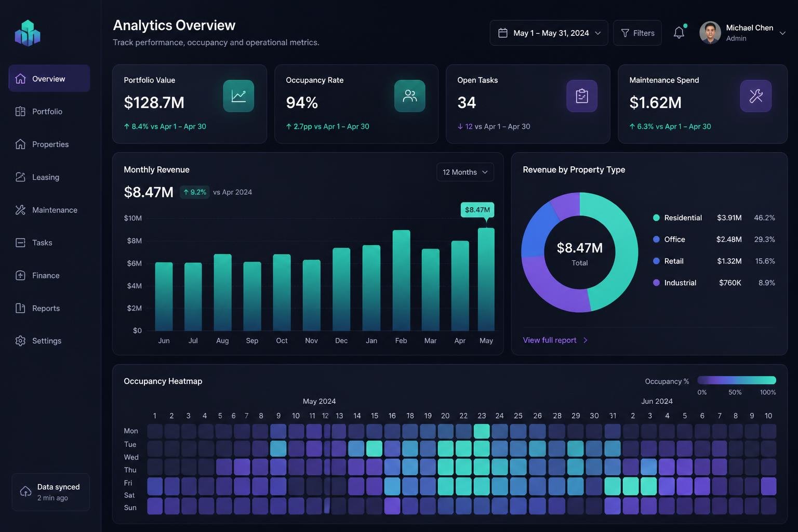Expand the Michael Chen account menu chevron
Viewport: 798px width, 532px height.
(782, 33)
